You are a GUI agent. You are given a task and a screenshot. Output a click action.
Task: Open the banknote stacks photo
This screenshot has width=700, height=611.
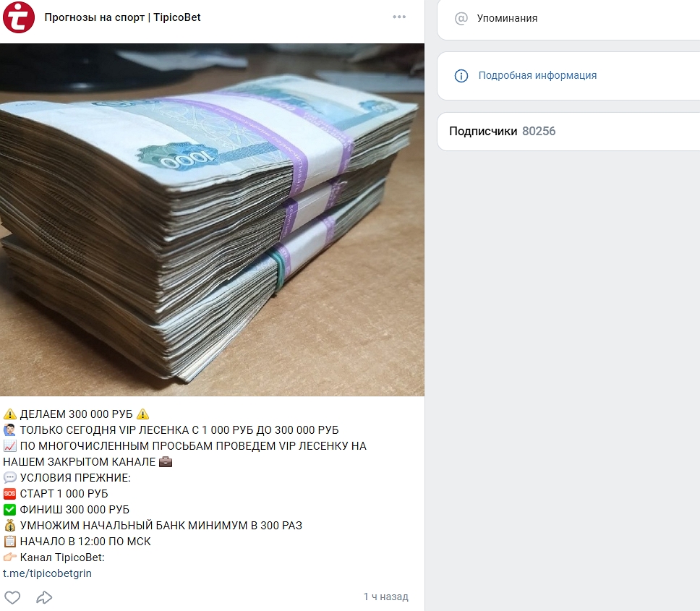pos(212,220)
